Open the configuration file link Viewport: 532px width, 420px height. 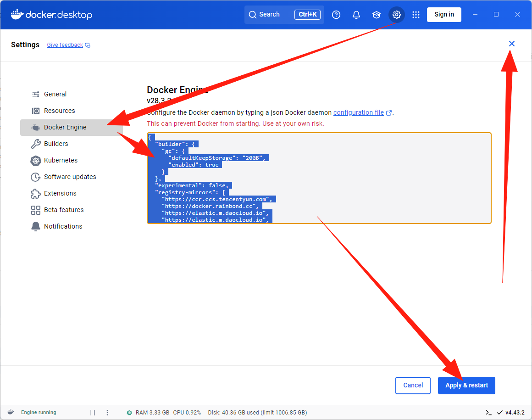[358, 112]
